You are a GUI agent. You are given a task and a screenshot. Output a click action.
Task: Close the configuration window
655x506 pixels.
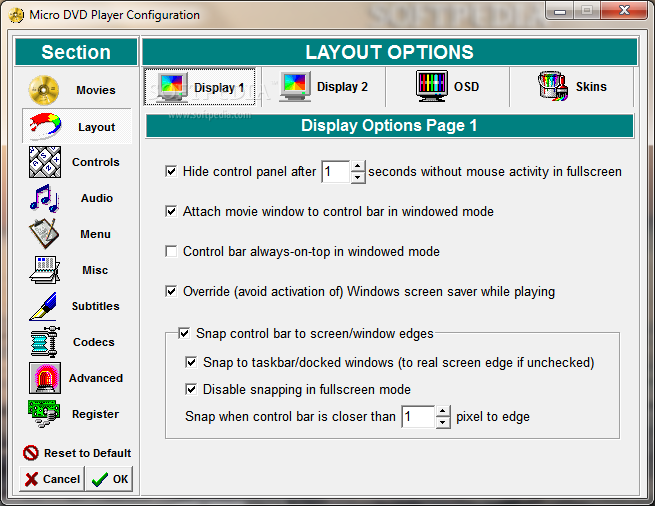624,10
